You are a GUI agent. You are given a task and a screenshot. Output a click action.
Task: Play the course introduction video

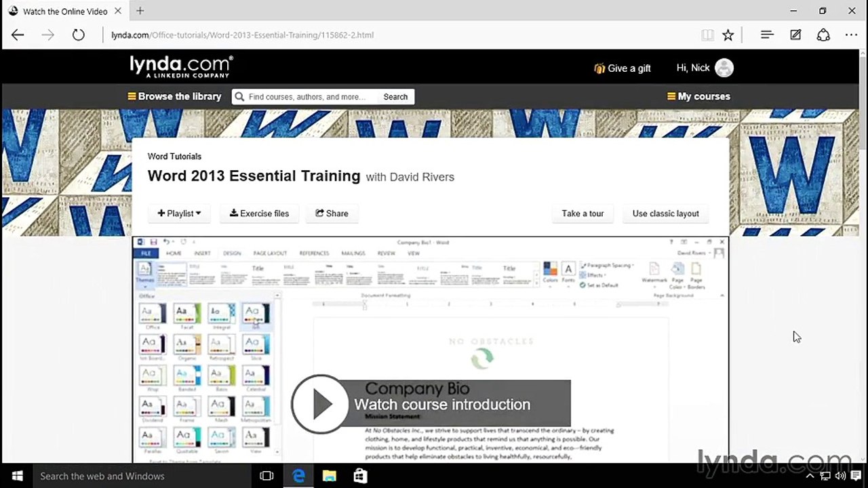pos(320,405)
